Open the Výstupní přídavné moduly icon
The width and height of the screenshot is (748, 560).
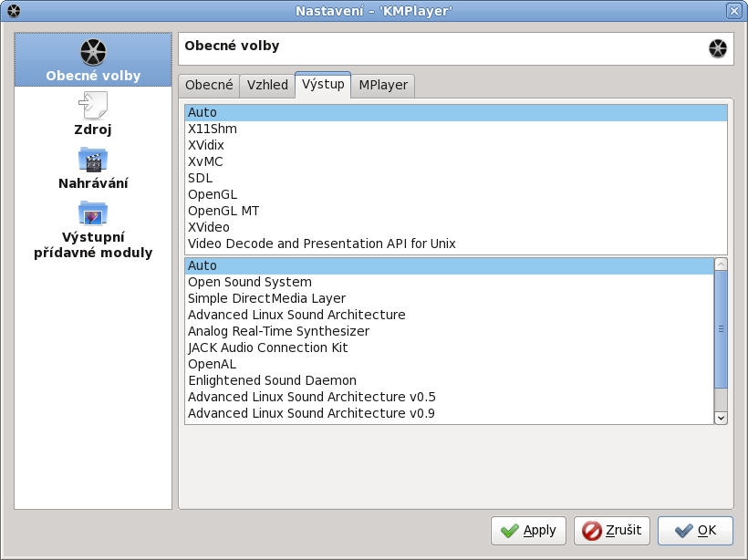(93, 213)
